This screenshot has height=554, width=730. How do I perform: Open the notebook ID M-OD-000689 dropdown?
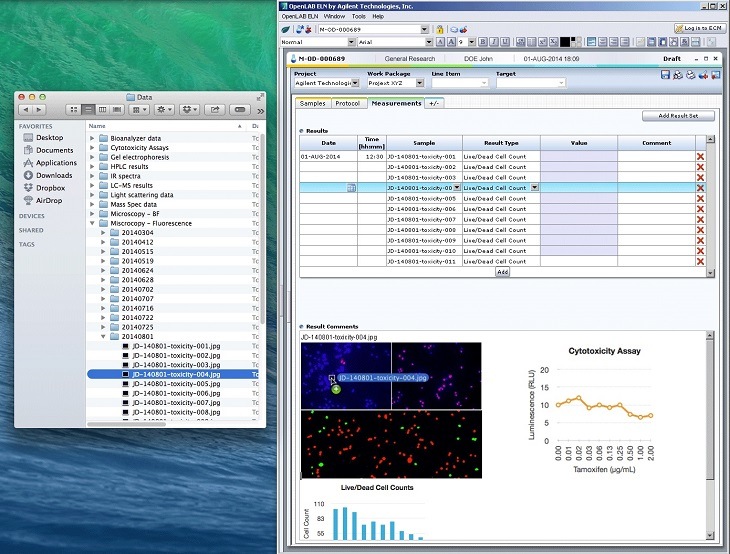pos(424,29)
